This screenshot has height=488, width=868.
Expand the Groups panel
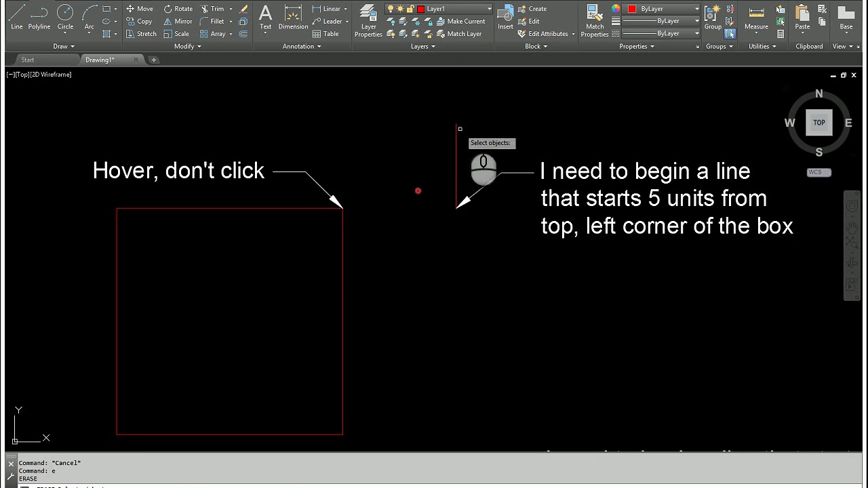point(719,46)
